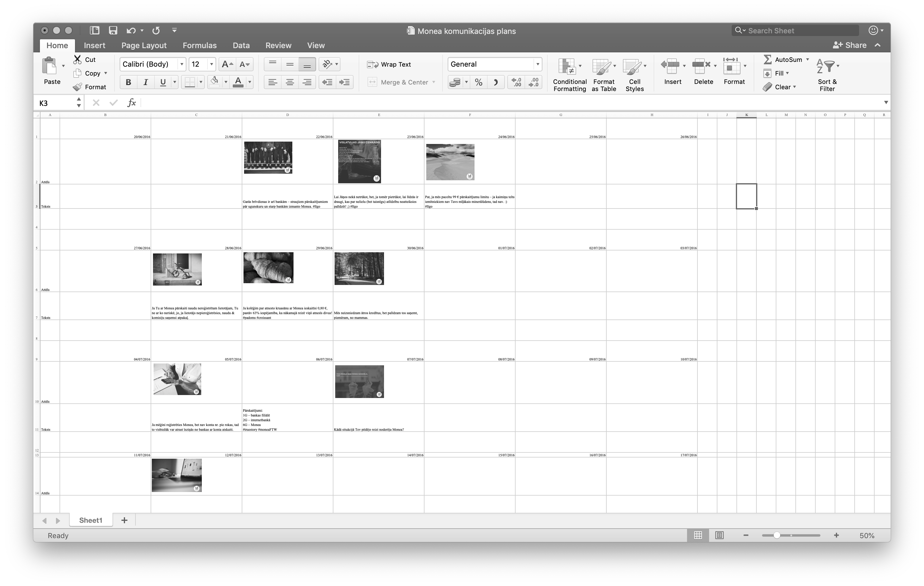Viewport: 924px width, 586px height.
Task: Align text right
Action: 307,82
